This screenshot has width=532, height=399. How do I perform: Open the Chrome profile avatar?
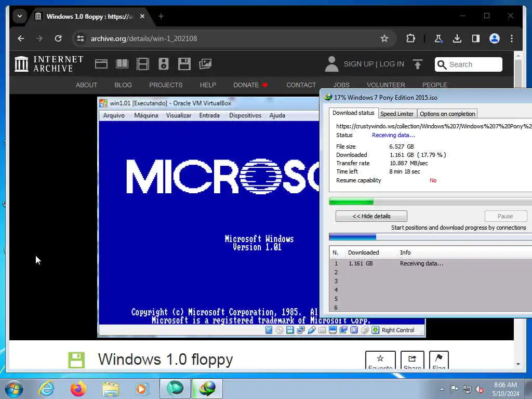495,38
